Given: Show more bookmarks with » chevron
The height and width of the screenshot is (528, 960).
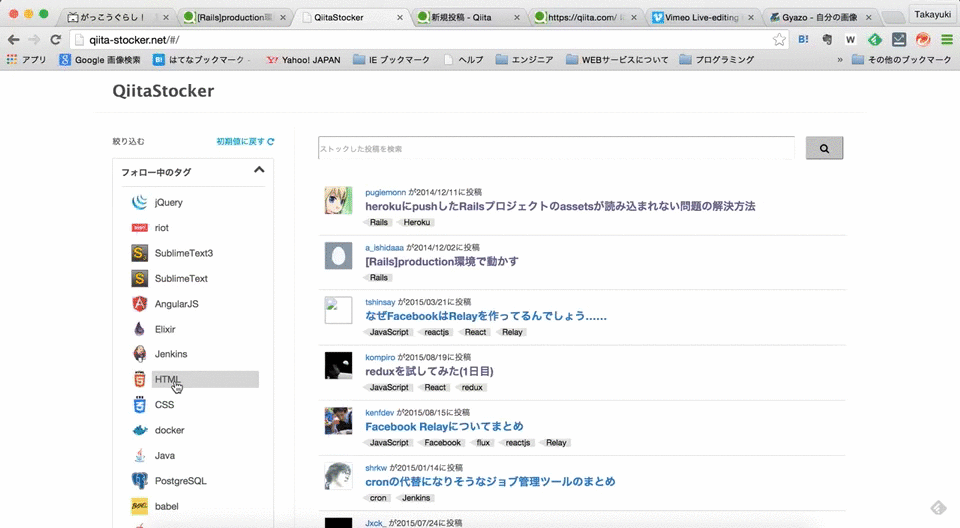Looking at the screenshot, I should [839, 59].
